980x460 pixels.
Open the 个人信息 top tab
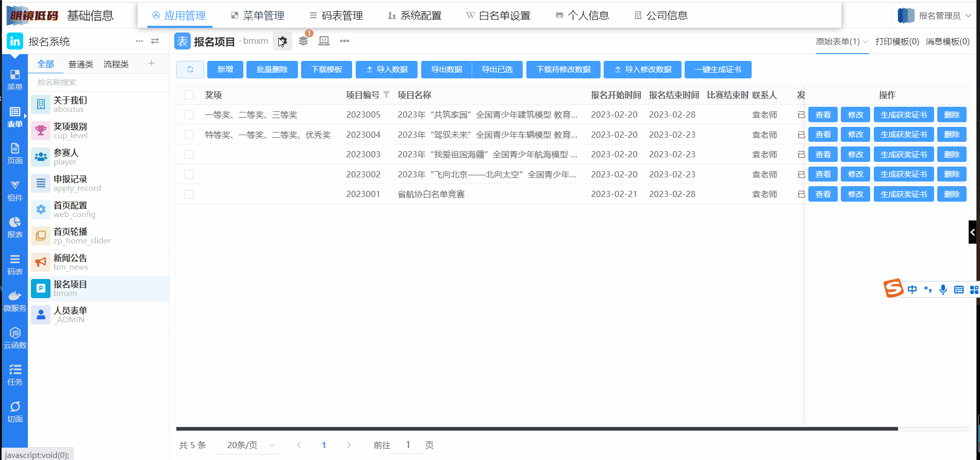[583, 15]
